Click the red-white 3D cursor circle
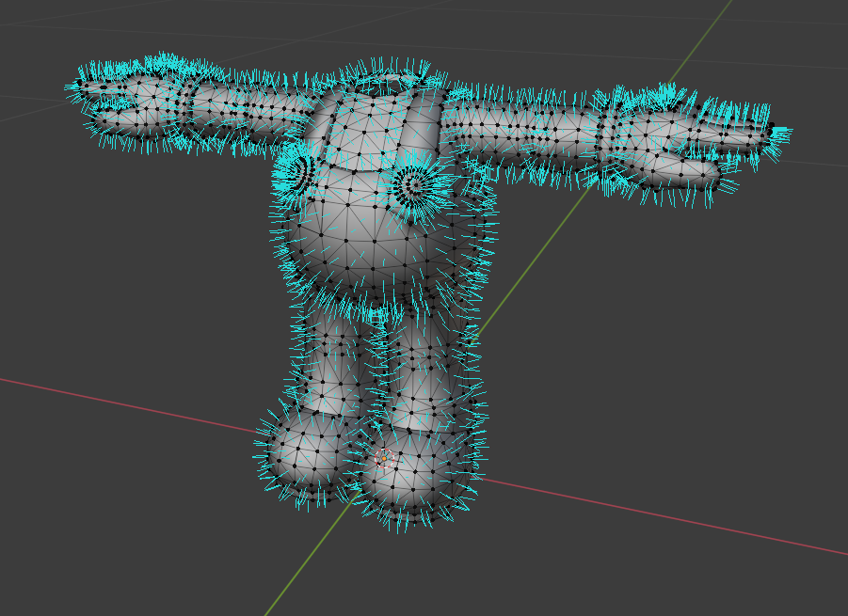This screenshot has height=616, width=848. click(x=385, y=458)
